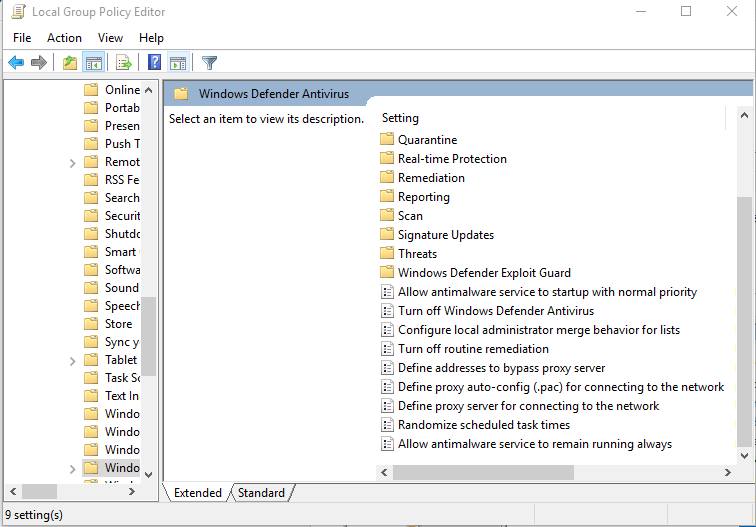Click policy icon for Turn off Windows Defender Antivirus
Image resolution: width=756 pixels, height=527 pixels.
pyautogui.click(x=387, y=311)
